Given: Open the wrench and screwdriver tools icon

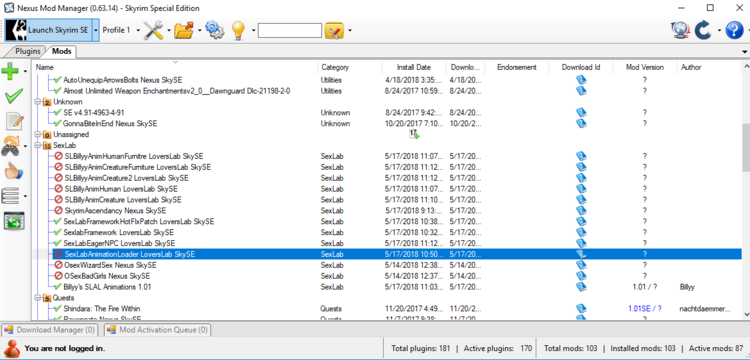Looking at the screenshot, I should tap(154, 30).
